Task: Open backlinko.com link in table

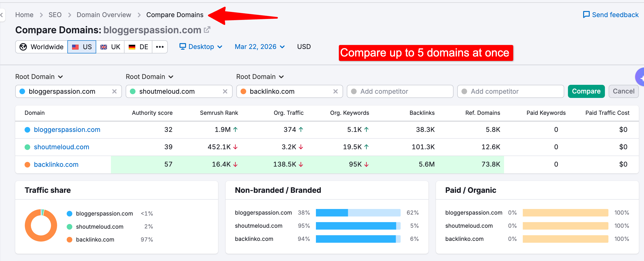Action: click(x=56, y=164)
